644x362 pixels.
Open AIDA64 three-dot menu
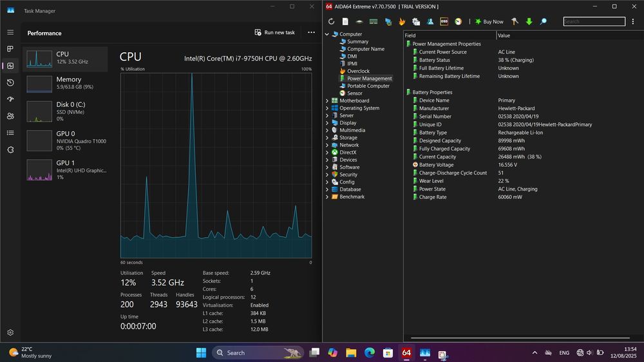[633, 21]
